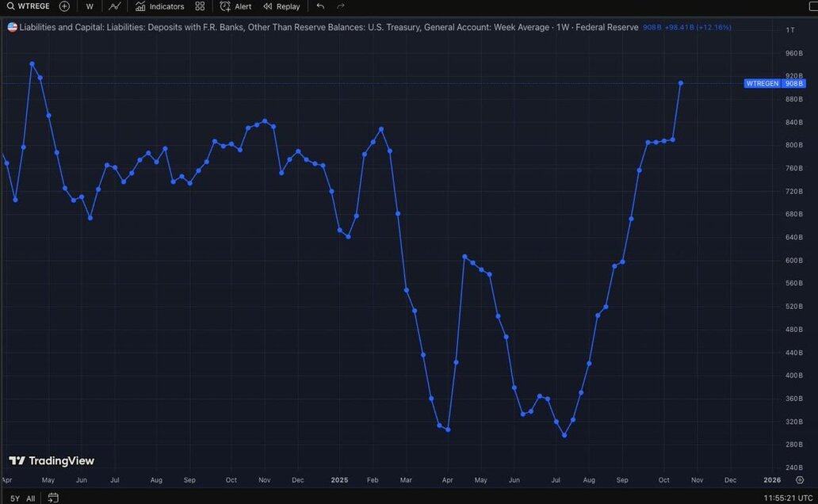Click the TradingView logo

[52, 460]
